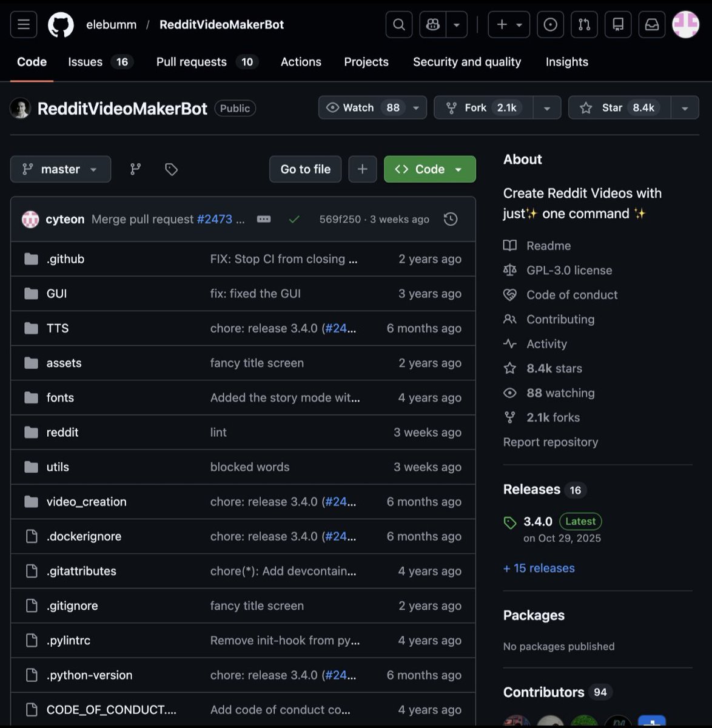712x728 pixels.
Task: Open the reddit folder
Action: tap(62, 432)
